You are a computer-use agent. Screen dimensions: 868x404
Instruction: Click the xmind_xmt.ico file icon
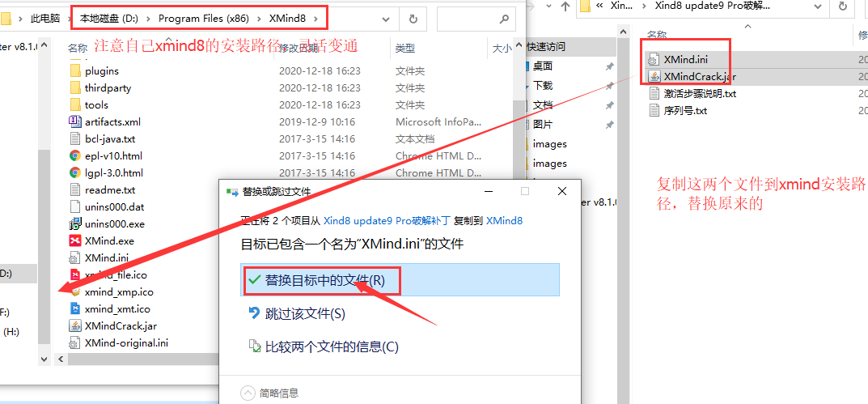click(75, 308)
